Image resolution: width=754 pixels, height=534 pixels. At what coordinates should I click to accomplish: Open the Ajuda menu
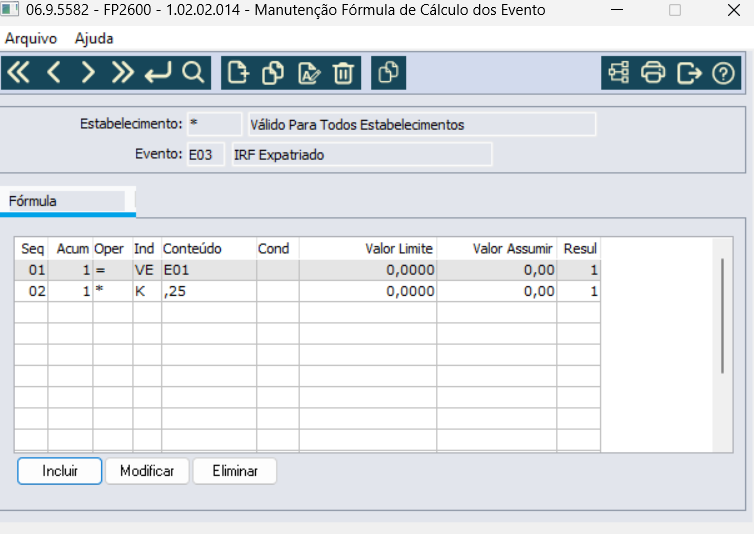(x=94, y=38)
